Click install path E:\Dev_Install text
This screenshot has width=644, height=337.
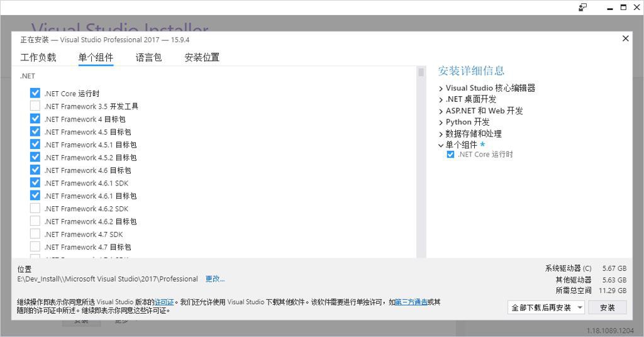pos(108,279)
